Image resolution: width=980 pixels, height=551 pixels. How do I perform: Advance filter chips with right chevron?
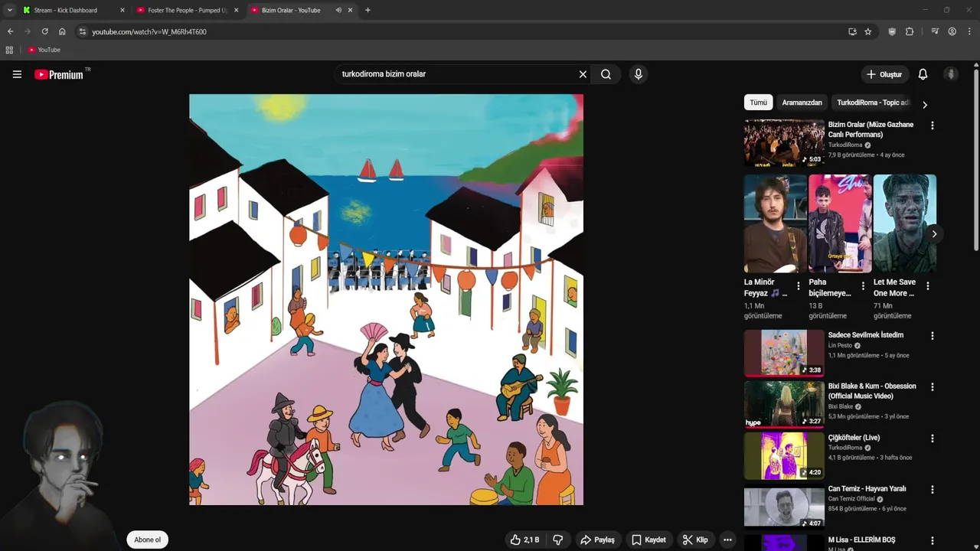tap(924, 105)
